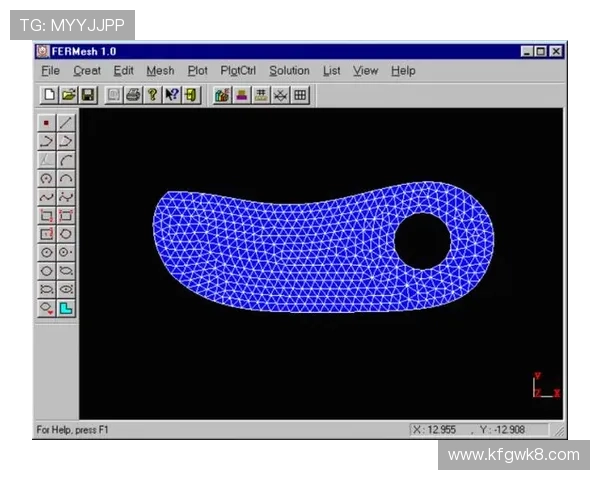Click the circular hole in the mesh
Screen dimensions: 600x480
pos(422,240)
